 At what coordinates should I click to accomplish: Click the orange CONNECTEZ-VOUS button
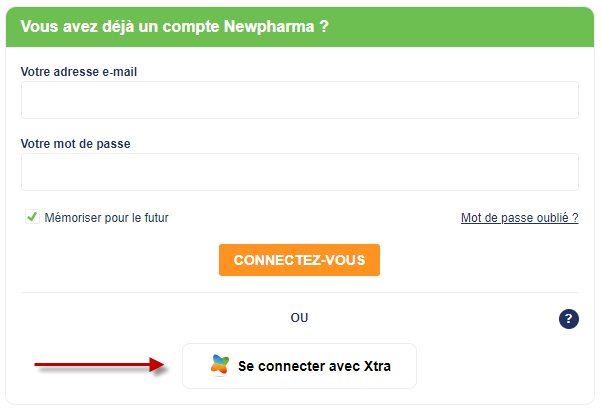(299, 260)
